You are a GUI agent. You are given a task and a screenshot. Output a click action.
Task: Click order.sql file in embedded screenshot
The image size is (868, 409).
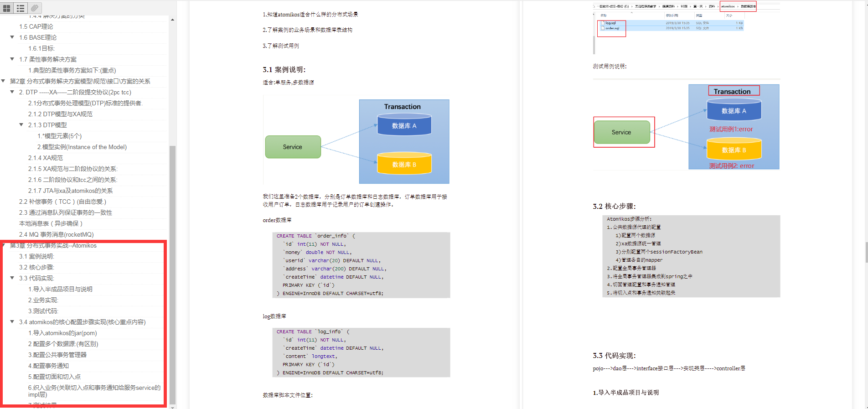[612, 28]
